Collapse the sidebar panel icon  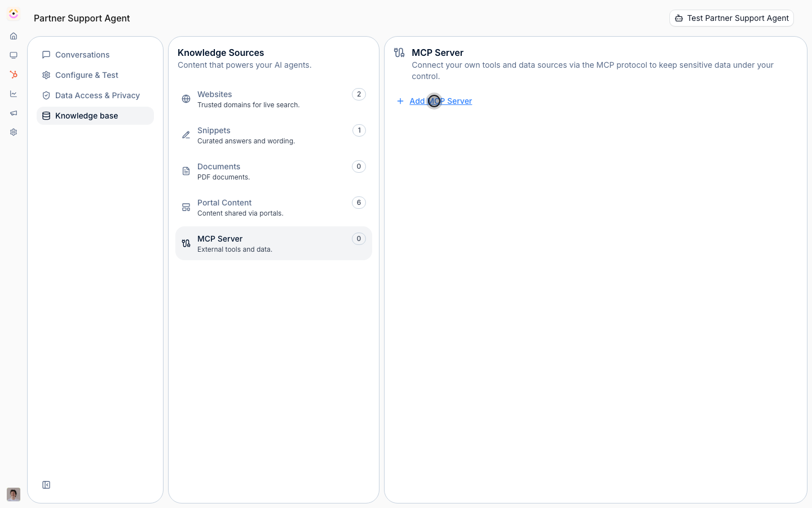point(46,485)
